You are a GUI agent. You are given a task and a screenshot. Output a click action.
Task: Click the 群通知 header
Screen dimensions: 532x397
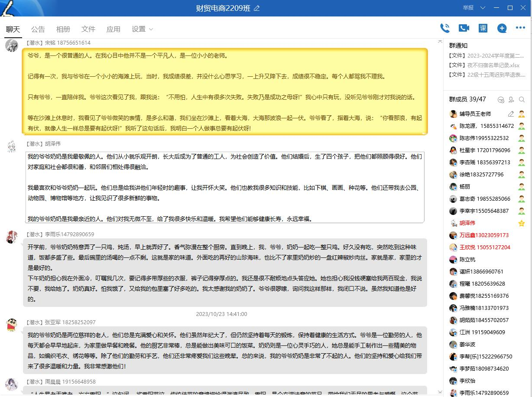(458, 46)
